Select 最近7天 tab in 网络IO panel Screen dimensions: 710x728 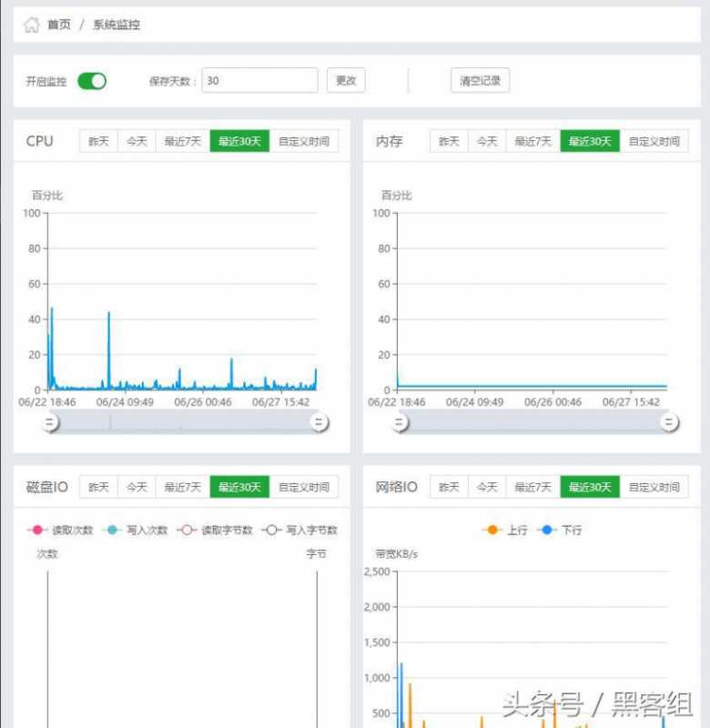coord(533,487)
